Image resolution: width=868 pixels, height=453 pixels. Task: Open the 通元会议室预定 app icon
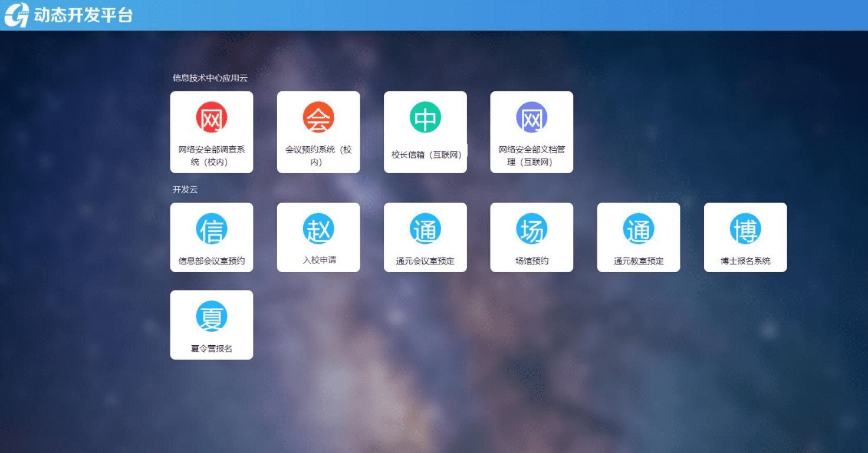(x=425, y=228)
